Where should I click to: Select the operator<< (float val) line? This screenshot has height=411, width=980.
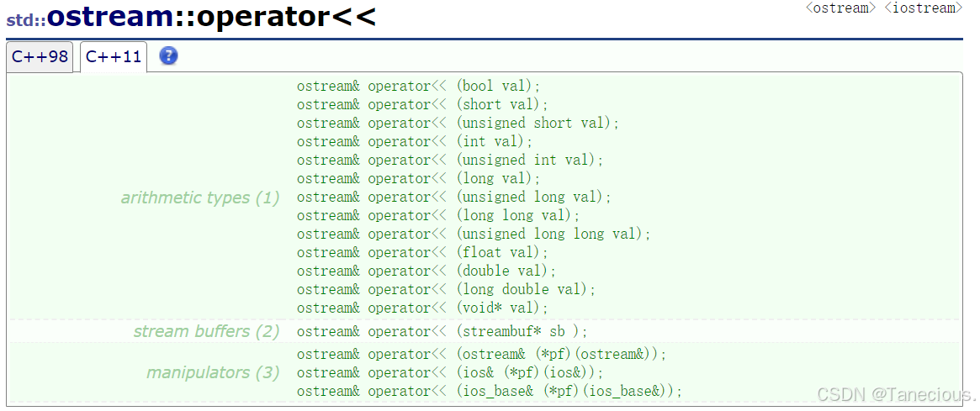coord(422,253)
